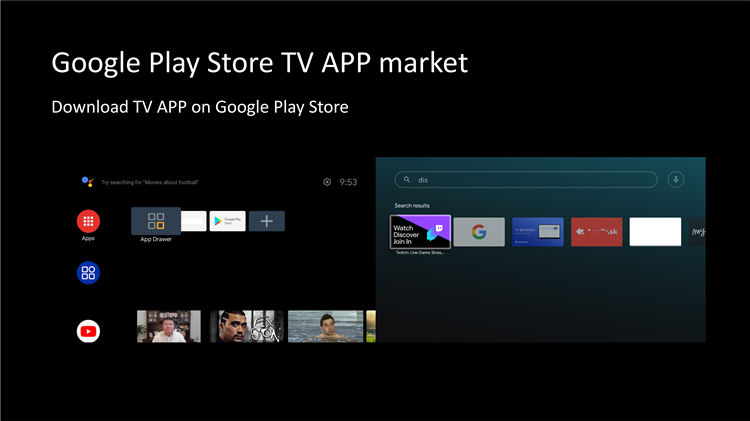Viewport: 750px width, 421px height.
Task: Click the 'App Drawer' label text
Action: click(x=156, y=239)
